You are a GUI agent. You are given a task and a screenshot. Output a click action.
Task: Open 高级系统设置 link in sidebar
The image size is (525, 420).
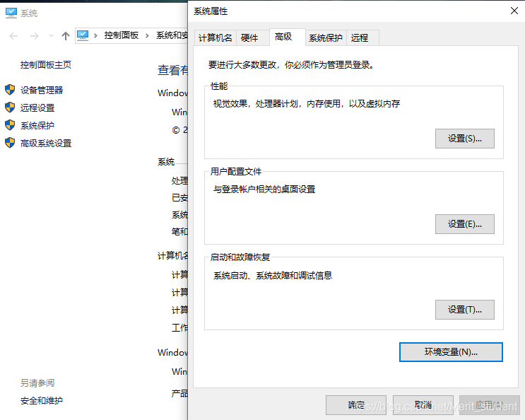pyautogui.click(x=46, y=144)
